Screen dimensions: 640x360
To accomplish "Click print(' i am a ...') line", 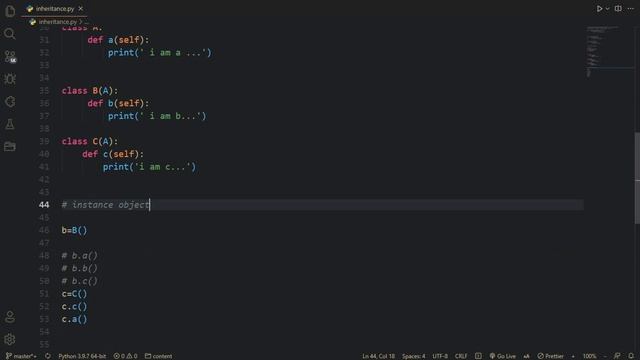I will [160, 53].
